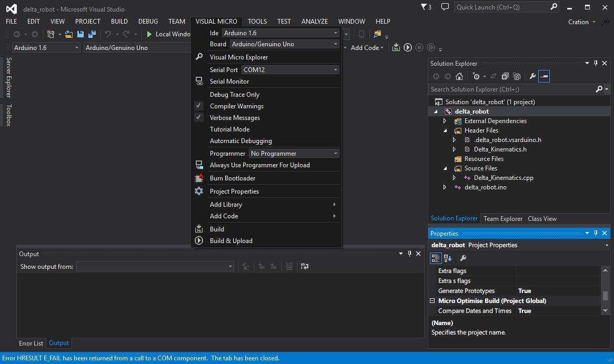Collapse the Source Files folder
This screenshot has height=364, width=614.
click(445, 168)
